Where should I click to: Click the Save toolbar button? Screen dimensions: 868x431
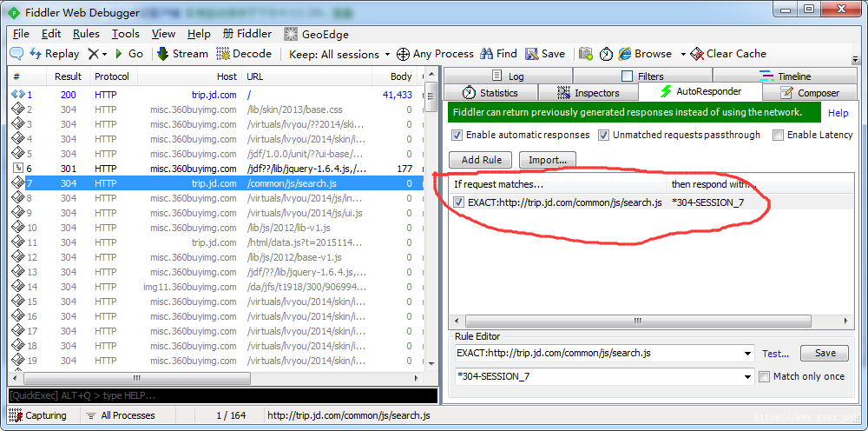545,54
